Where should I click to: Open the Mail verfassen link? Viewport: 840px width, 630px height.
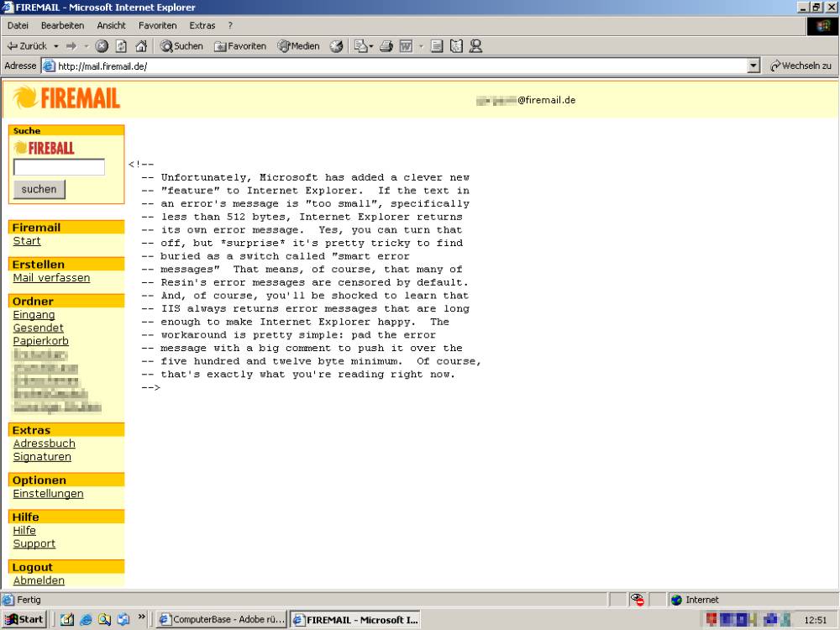[x=51, y=278]
